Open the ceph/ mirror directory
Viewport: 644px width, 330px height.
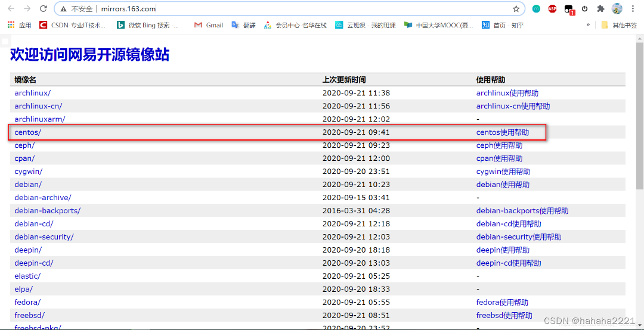24,145
